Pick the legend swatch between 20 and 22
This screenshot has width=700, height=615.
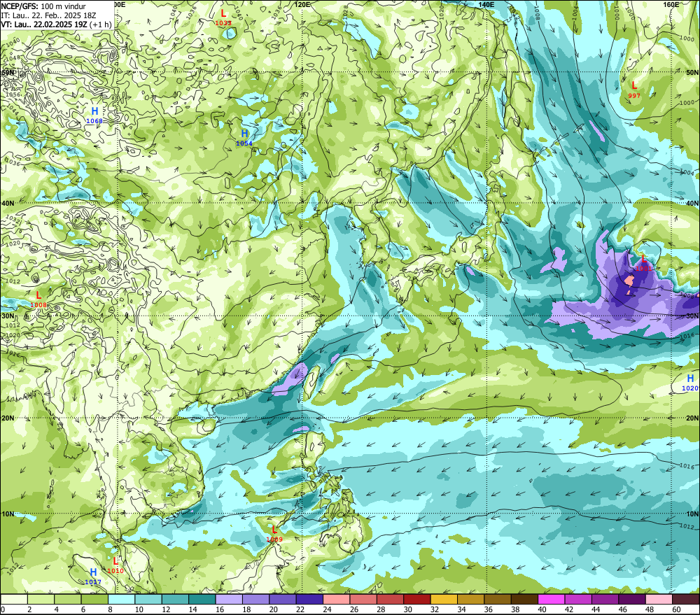pos(283,599)
